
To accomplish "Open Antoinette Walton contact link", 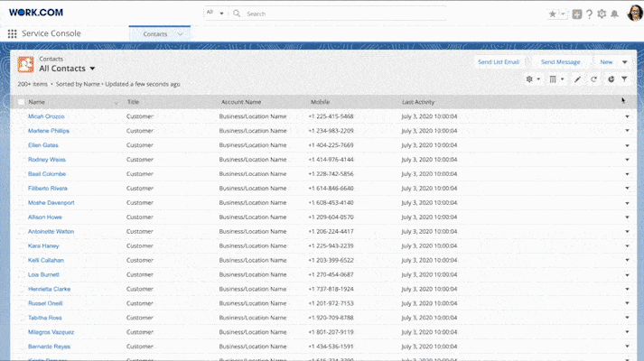I will click(x=51, y=231).
